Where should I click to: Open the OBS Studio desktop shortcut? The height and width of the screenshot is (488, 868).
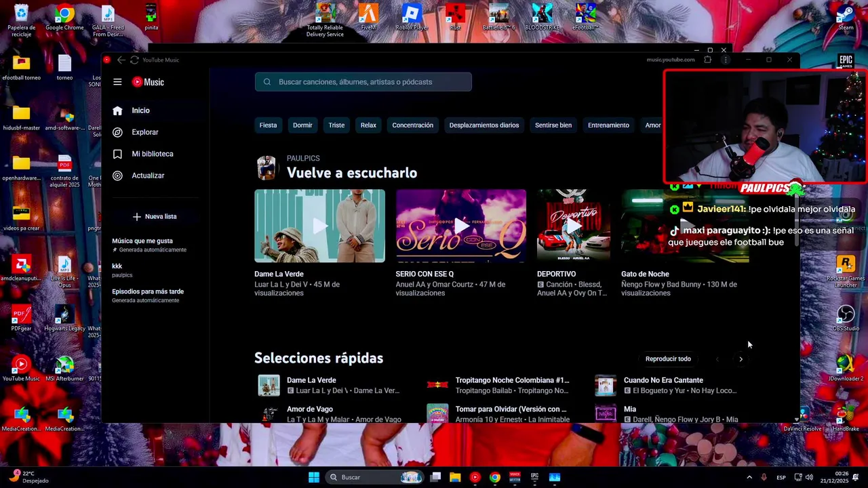click(846, 319)
